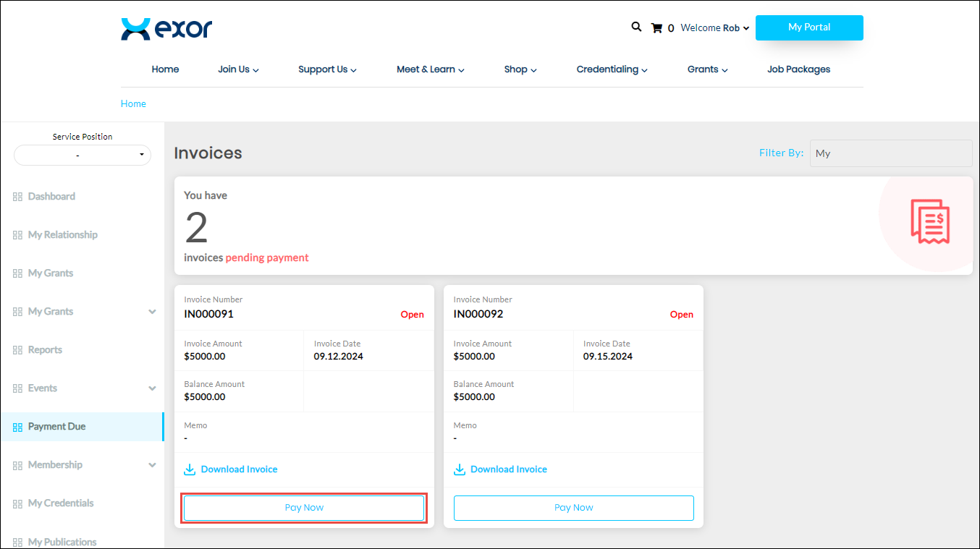The height and width of the screenshot is (549, 980).
Task: Open the Service Position dropdown
Action: coord(83,155)
